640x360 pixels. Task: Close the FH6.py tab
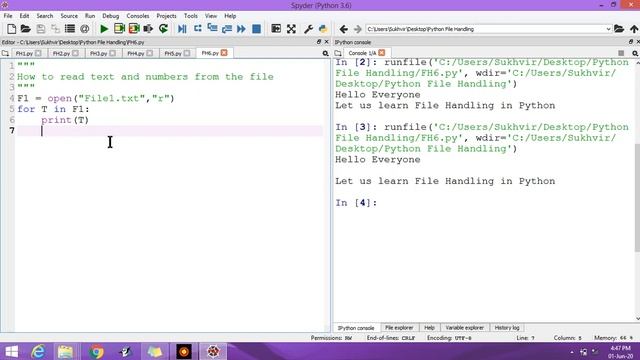point(224,53)
